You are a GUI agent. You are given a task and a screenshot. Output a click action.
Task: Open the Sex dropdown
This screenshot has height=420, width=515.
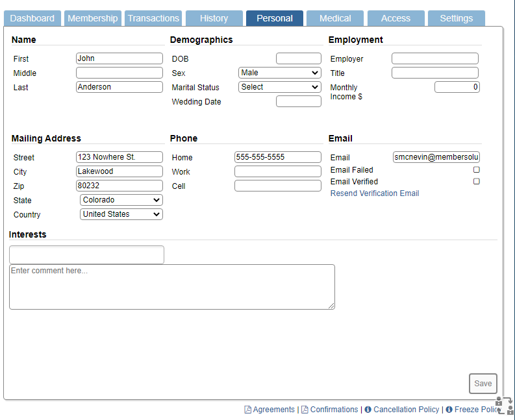[279, 73]
